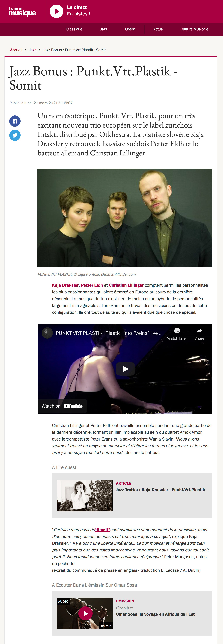Viewport: 223px width, 644px height.
Task: Click the Watch later clock icon
Action: 177,331
